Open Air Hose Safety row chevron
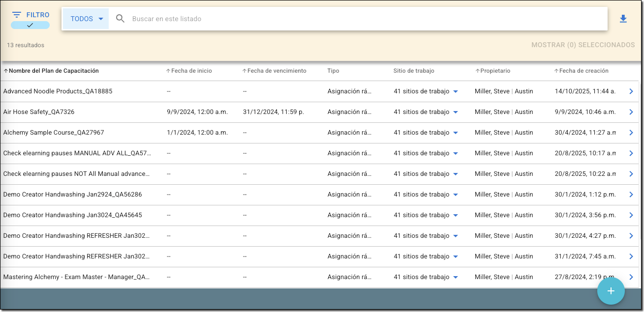Screen dimensions: 644x312 (x=631, y=112)
